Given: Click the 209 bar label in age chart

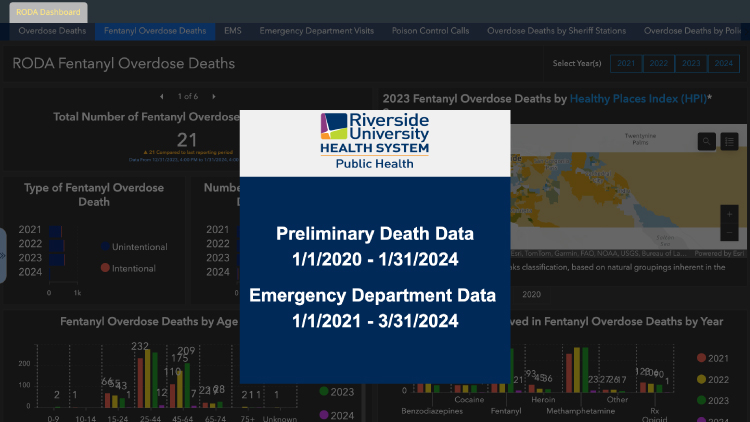Looking at the screenshot, I should [x=186, y=351].
